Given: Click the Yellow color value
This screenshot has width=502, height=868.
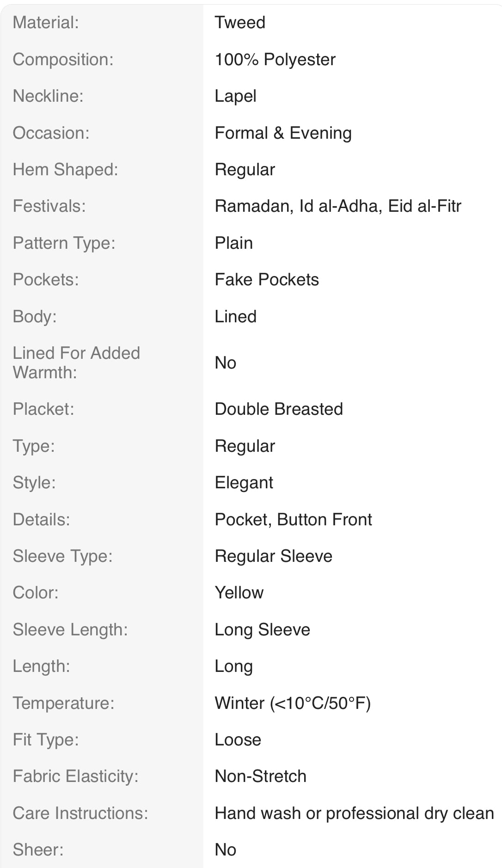Looking at the screenshot, I should 239,593.
